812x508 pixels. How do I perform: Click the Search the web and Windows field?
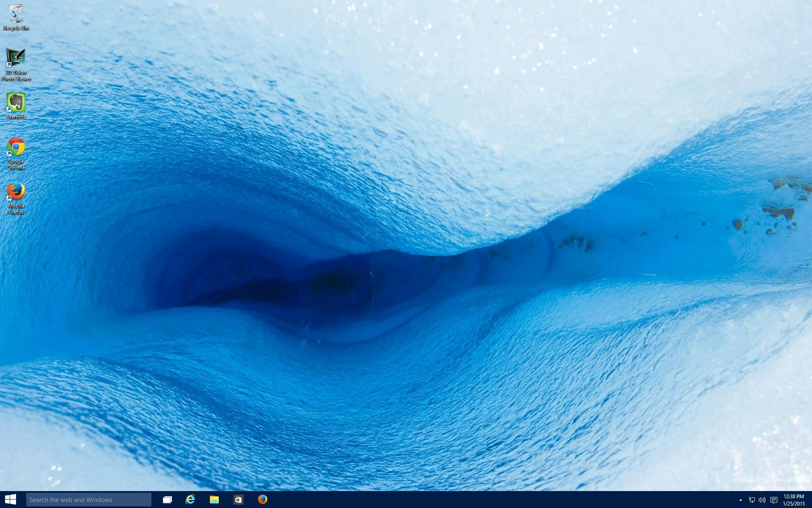coord(89,500)
